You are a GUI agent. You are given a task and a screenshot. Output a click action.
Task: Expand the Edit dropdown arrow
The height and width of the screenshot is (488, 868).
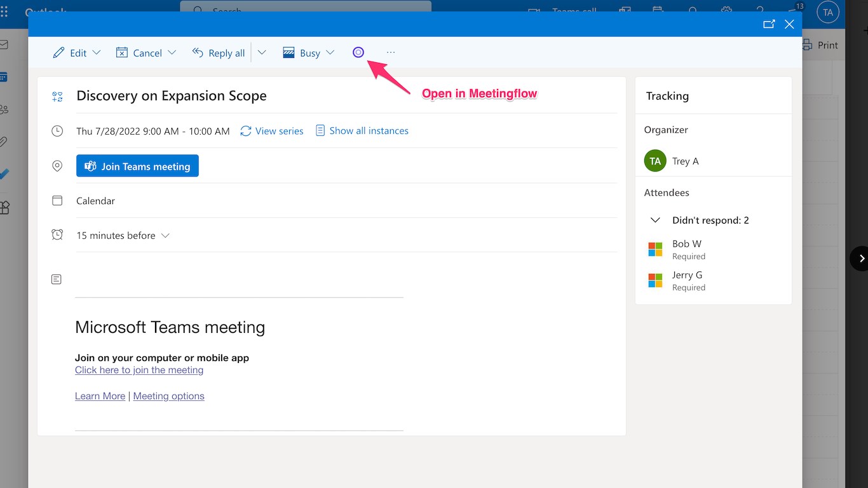click(x=97, y=53)
